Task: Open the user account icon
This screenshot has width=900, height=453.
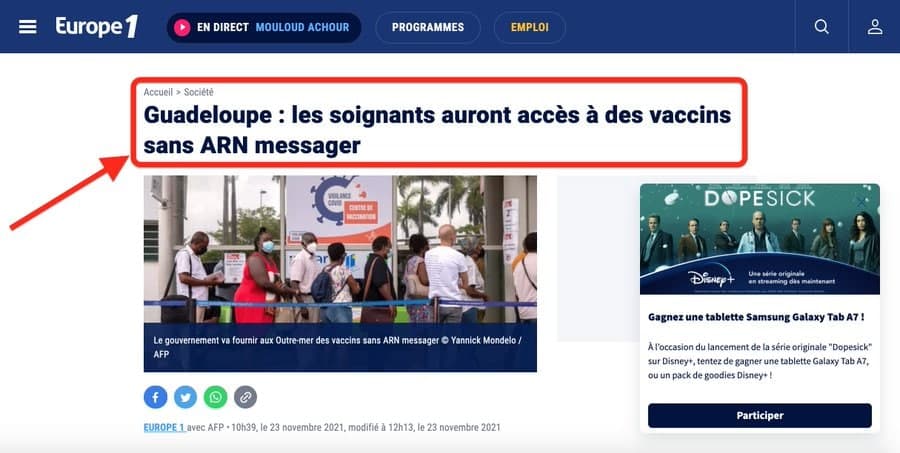Action: [x=875, y=27]
